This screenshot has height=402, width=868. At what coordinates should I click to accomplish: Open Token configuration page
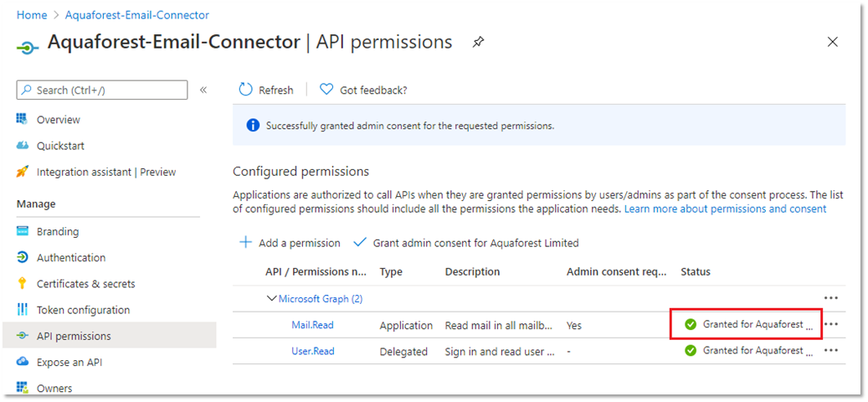(x=83, y=310)
